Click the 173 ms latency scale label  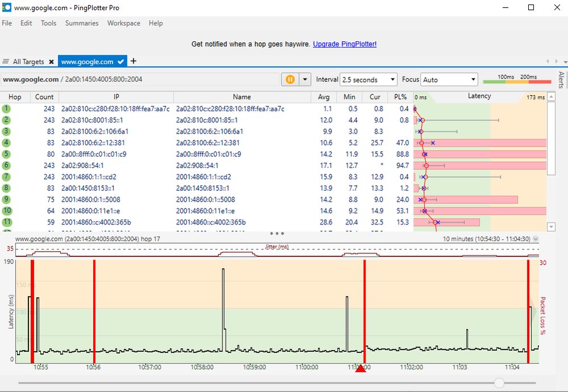tap(536, 97)
